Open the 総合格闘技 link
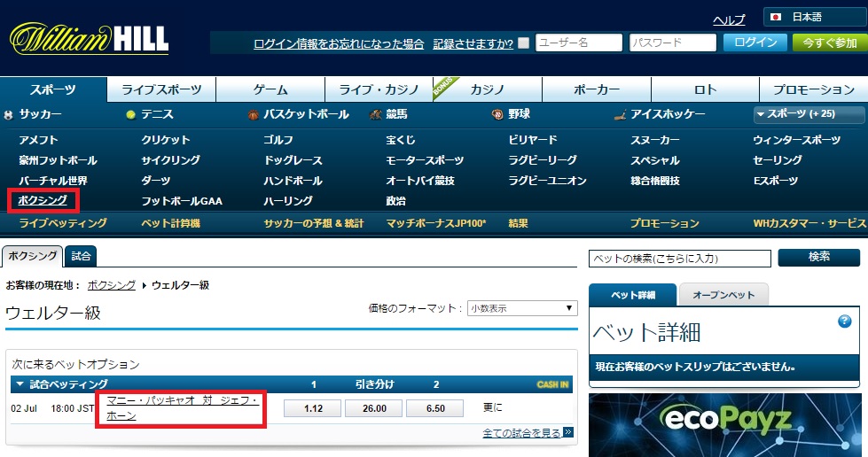Image resolution: width=868 pixels, height=457 pixels. (x=655, y=181)
